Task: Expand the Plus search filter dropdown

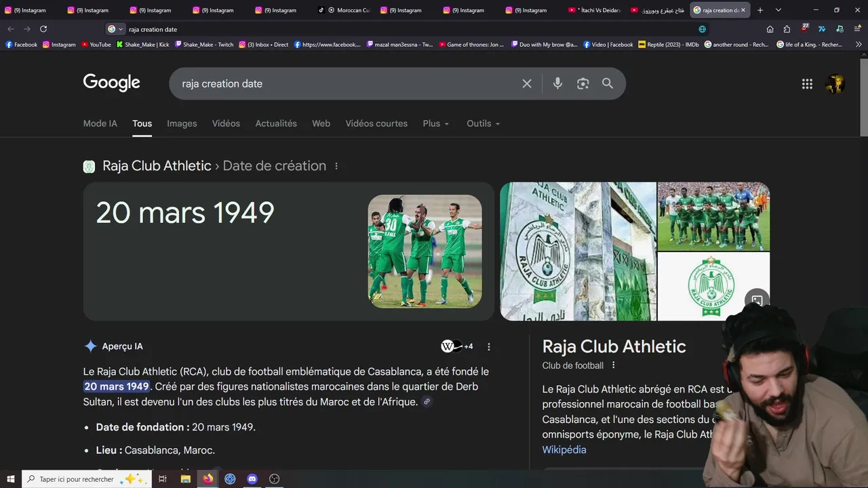Action: [436, 123]
